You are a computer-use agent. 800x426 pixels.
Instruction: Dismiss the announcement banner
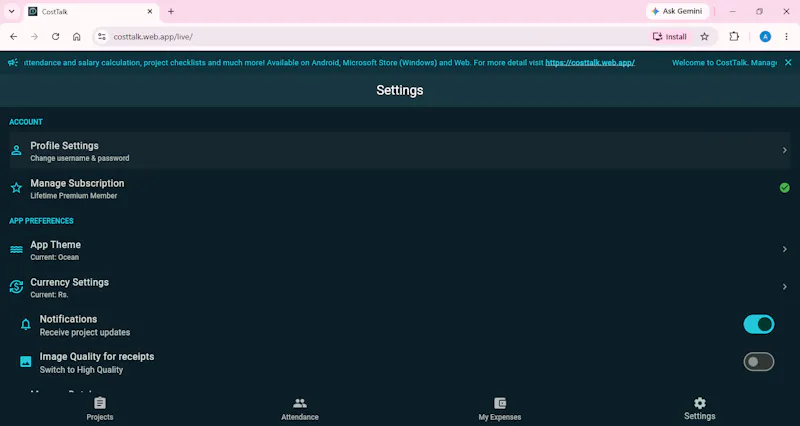[788, 62]
